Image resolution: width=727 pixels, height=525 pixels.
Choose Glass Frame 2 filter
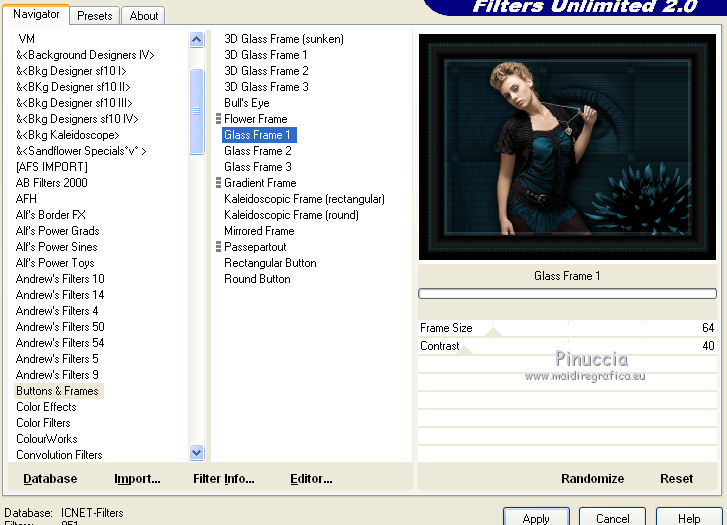pos(258,151)
